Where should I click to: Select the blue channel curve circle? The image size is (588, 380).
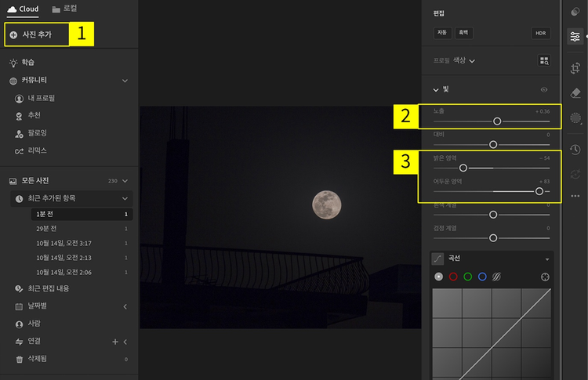pos(482,277)
